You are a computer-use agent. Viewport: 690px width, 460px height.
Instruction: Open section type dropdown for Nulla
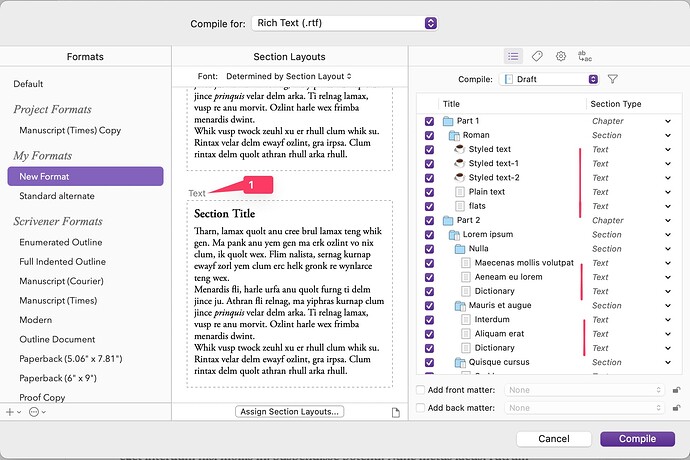pos(668,249)
